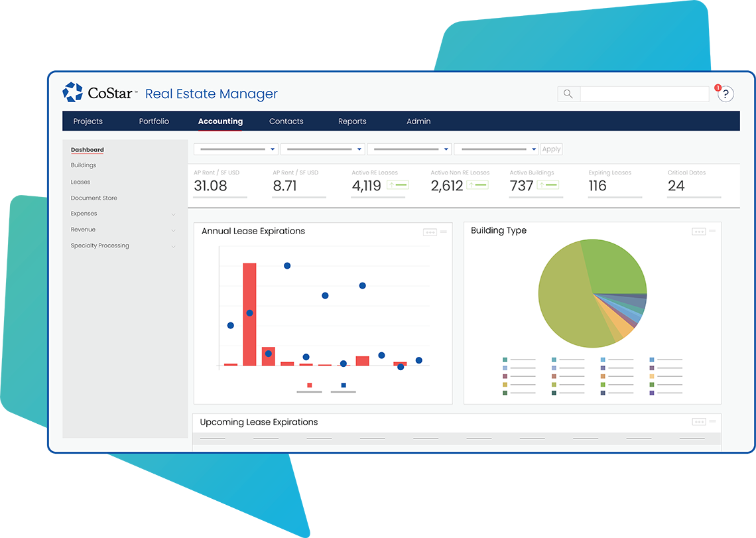Open the first filter dropdown

coord(235,149)
